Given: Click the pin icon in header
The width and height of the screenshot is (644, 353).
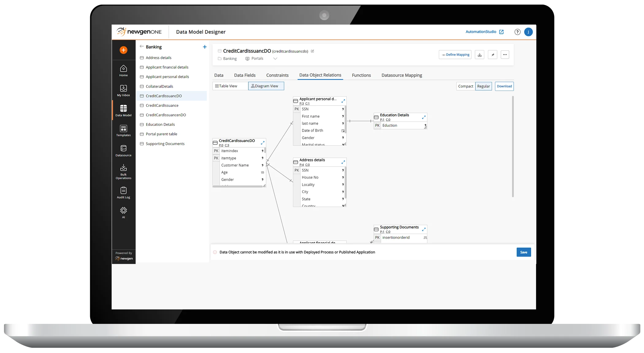Looking at the screenshot, I should click(492, 55).
